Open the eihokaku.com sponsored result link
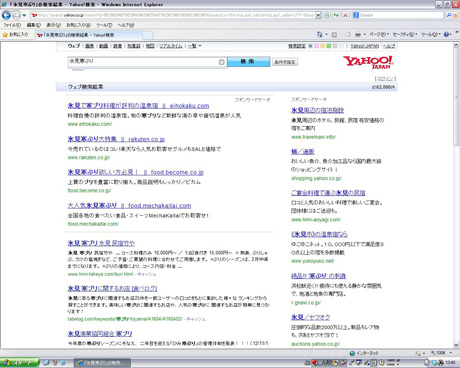This screenshot has height=368, width=460. [x=138, y=106]
